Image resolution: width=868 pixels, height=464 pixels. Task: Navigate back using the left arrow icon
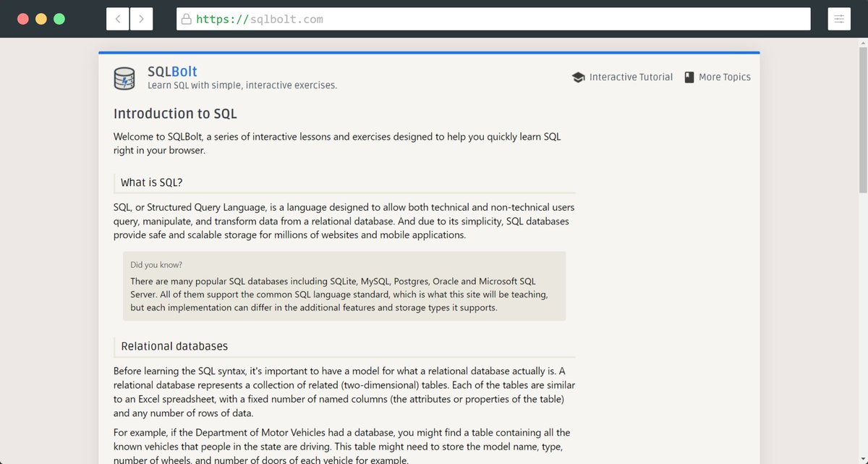coord(117,18)
